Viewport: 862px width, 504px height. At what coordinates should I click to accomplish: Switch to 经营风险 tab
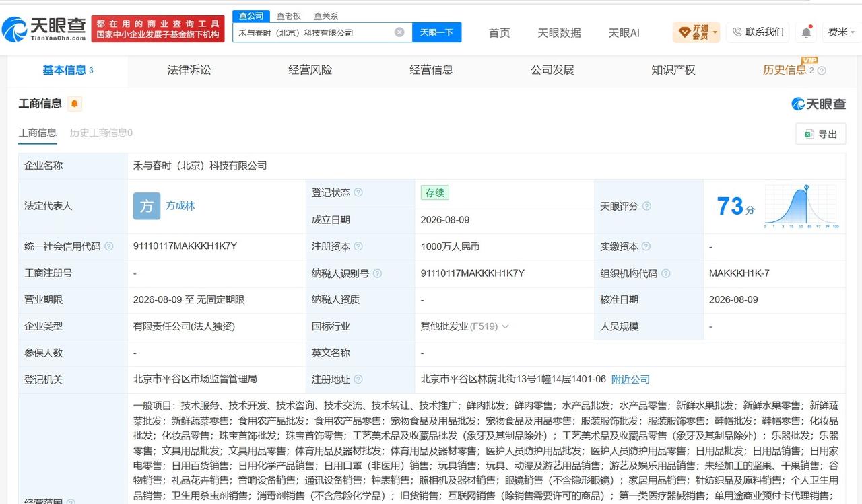(310, 70)
